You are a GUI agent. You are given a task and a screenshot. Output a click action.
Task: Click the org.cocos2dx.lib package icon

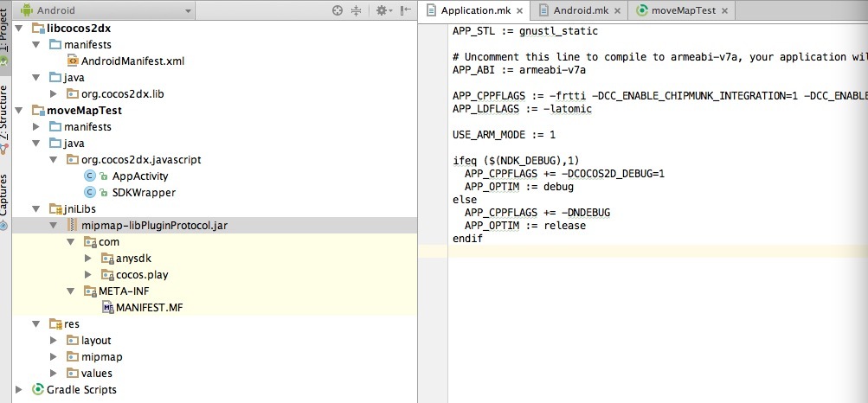[x=73, y=94]
